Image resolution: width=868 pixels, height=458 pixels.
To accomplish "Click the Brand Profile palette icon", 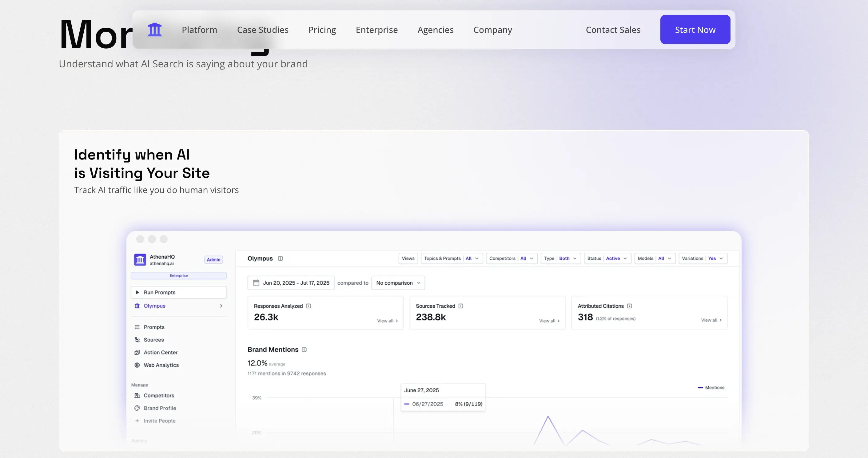I will pyautogui.click(x=137, y=408).
